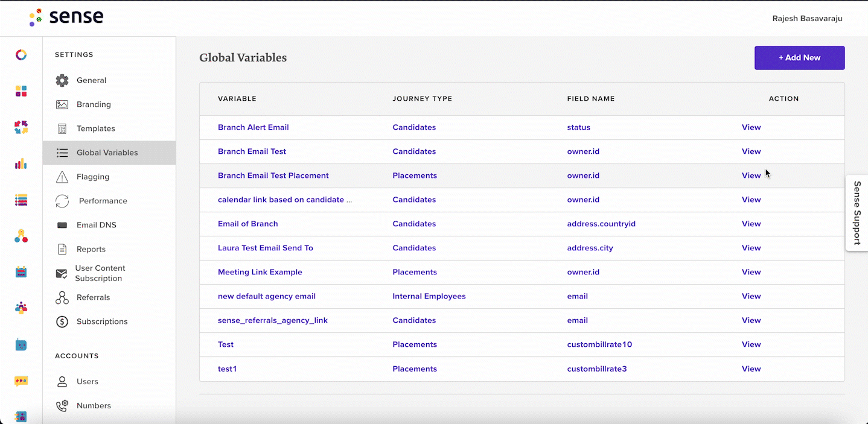
Task: Click the person icon beside Users
Action: (62, 382)
